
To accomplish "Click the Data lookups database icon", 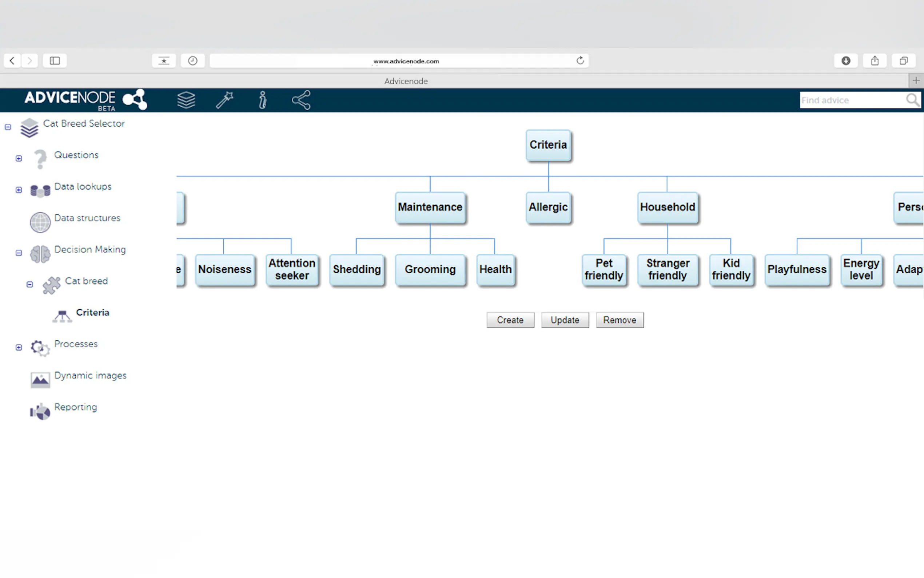I will pyautogui.click(x=40, y=190).
